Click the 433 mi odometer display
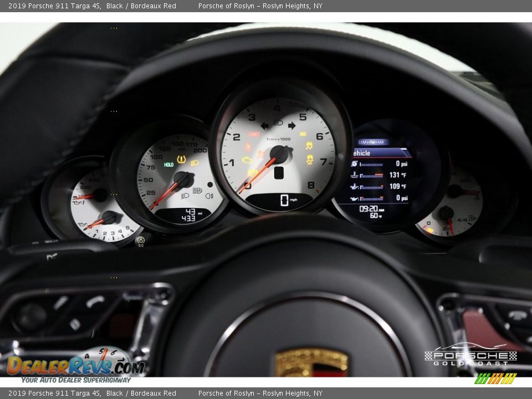Screen dimensions: 532x399 pos(188,219)
